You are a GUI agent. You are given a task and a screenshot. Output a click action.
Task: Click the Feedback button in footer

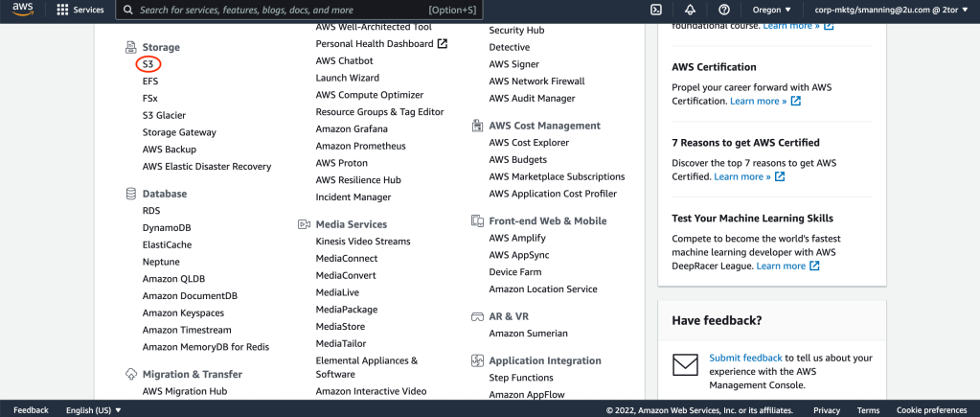point(31,410)
